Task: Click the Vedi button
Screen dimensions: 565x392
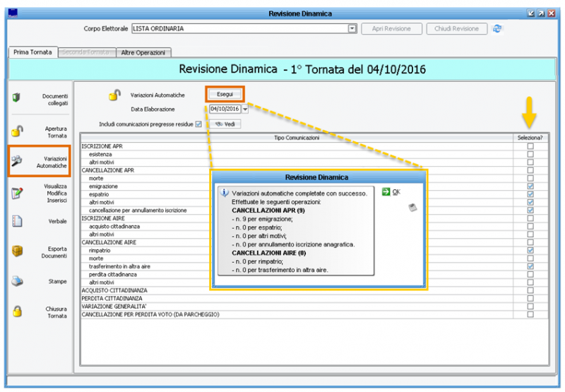Action: (x=224, y=124)
